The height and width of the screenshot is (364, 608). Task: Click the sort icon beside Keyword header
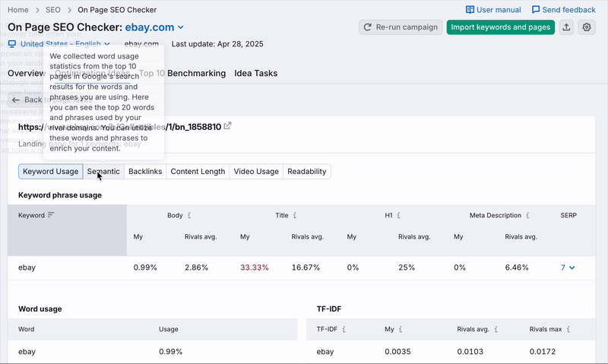[x=51, y=216]
